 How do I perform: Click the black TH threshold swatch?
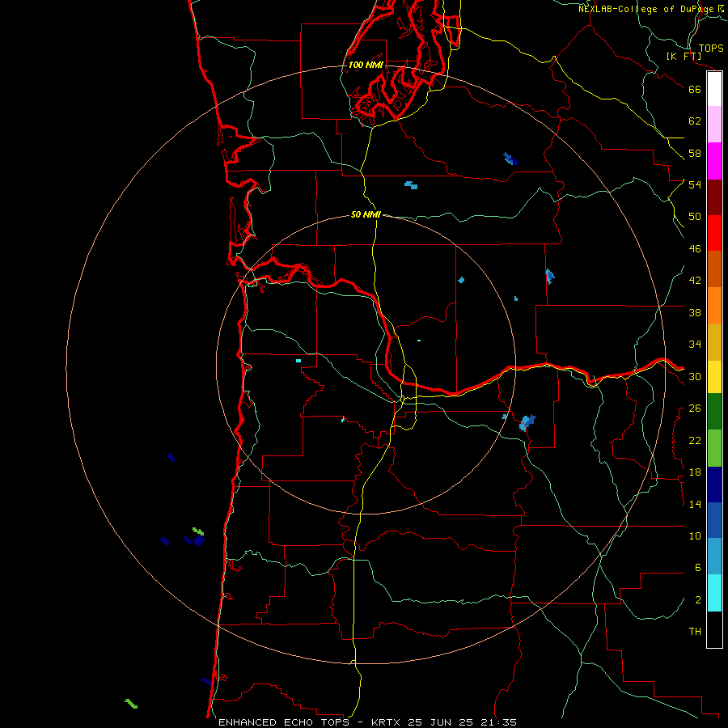click(x=714, y=629)
